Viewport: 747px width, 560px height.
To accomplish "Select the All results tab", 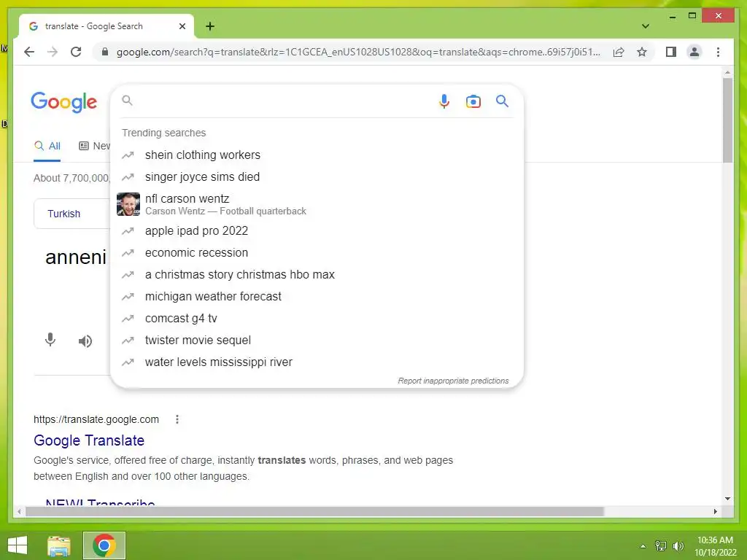I will coord(47,146).
